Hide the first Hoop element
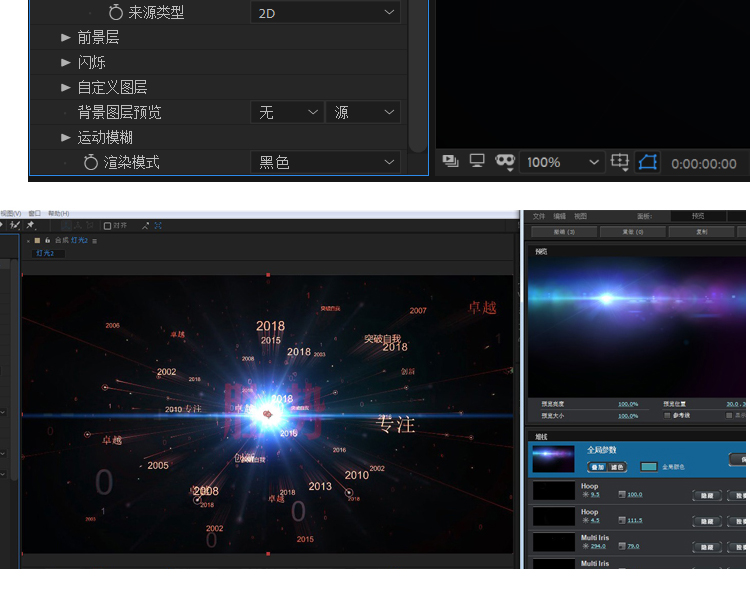This screenshot has height=591, width=750. pyautogui.click(x=707, y=496)
